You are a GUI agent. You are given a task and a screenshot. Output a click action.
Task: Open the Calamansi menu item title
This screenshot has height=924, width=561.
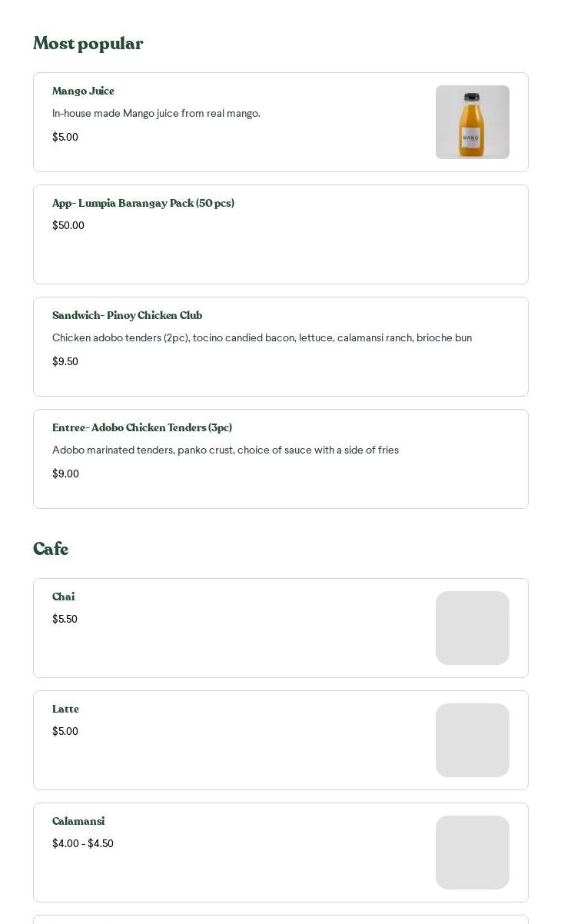click(x=78, y=821)
